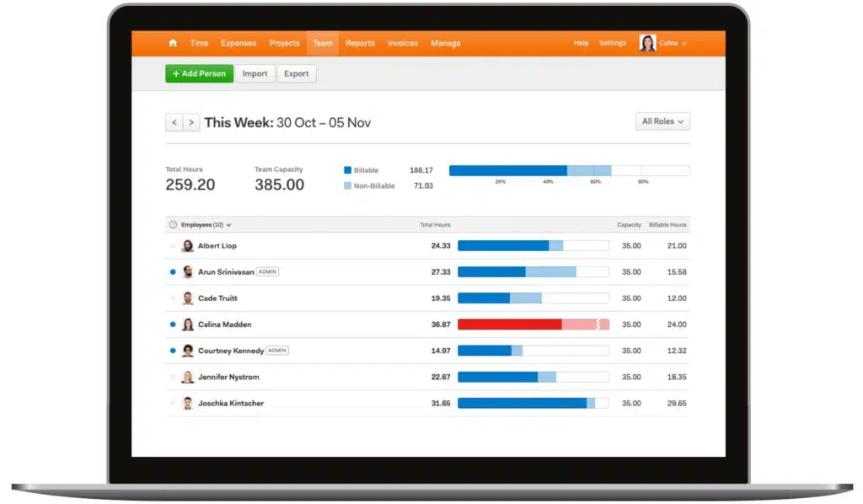Click Calina Madden's red hours bar

(x=509, y=324)
